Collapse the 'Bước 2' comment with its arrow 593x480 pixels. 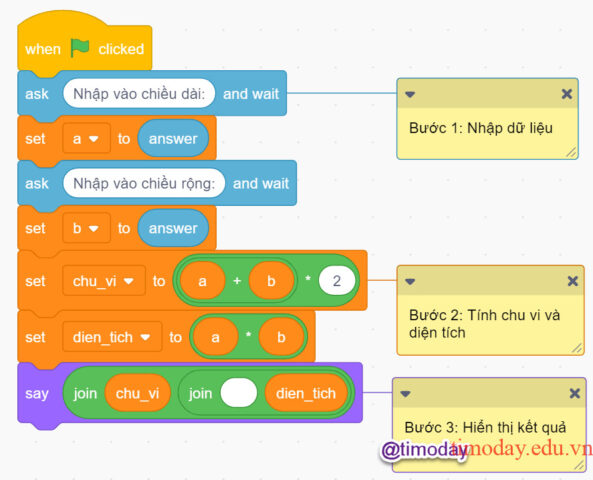click(x=410, y=281)
